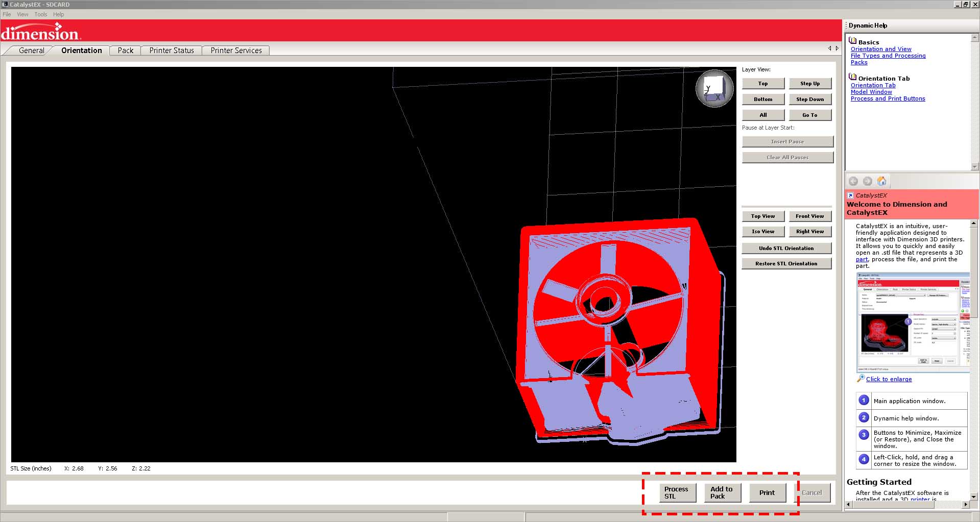Open the Packs help link

[x=859, y=62]
